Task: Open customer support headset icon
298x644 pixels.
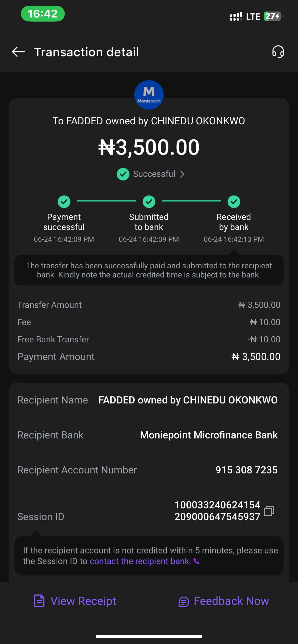Action: [x=278, y=52]
